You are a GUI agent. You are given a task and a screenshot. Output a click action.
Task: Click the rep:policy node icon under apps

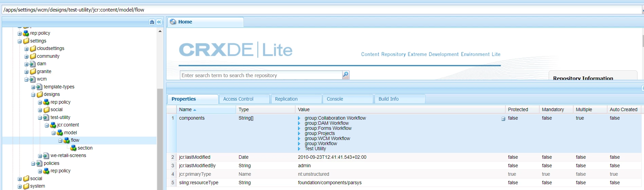pos(26,33)
